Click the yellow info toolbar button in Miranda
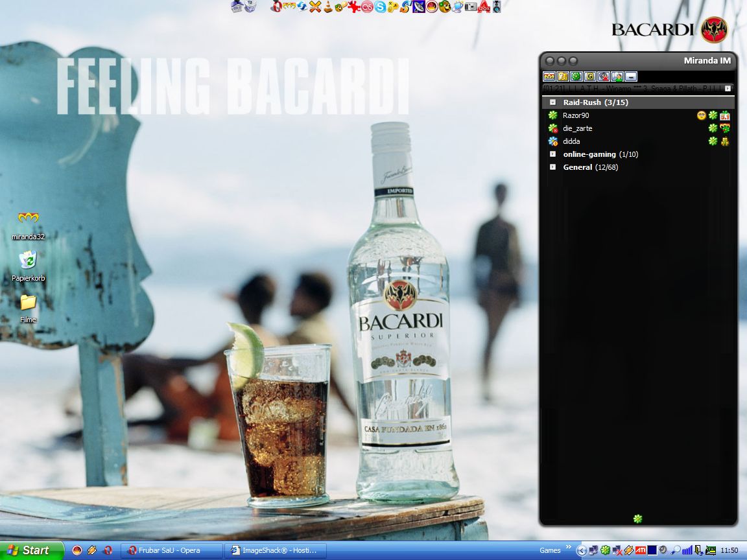The width and height of the screenshot is (747, 560). 563,76
